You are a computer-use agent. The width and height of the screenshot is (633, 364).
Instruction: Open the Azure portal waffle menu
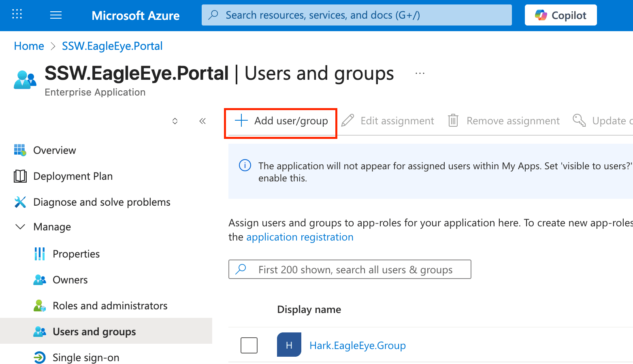(x=17, y=15)
